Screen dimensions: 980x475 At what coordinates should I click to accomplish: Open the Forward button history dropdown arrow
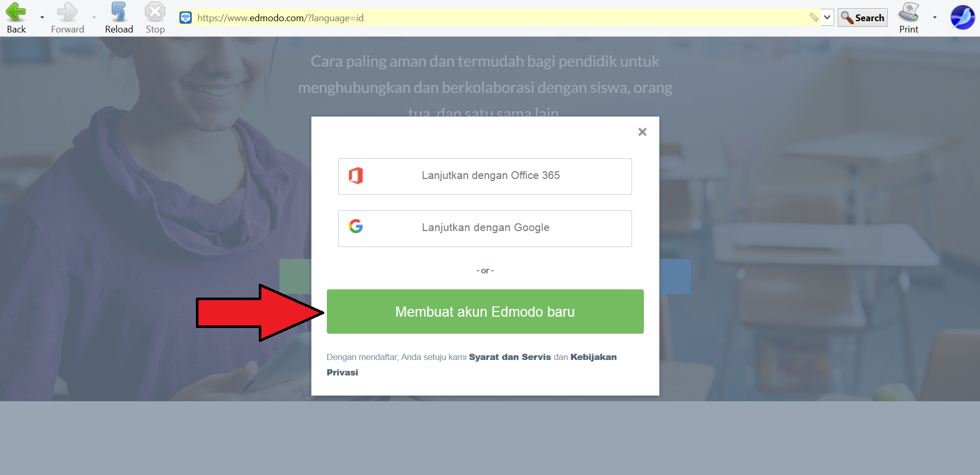click(x=94, y=18)
